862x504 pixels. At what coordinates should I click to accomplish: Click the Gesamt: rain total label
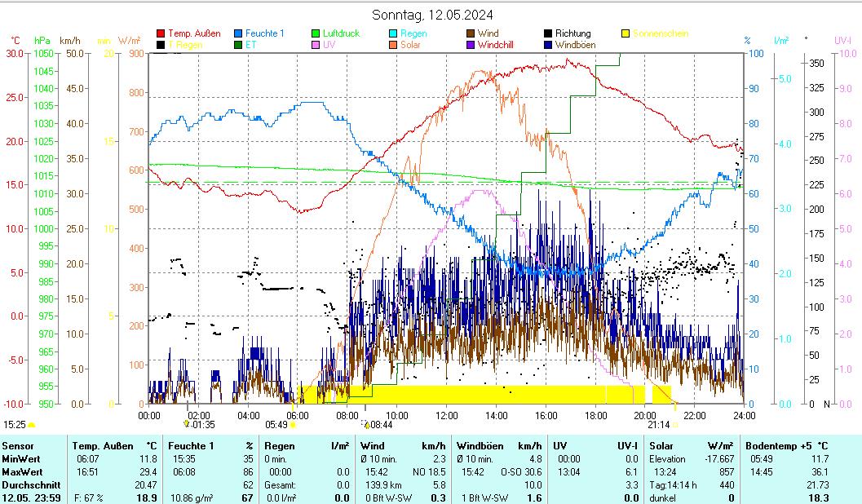(280, 485)
